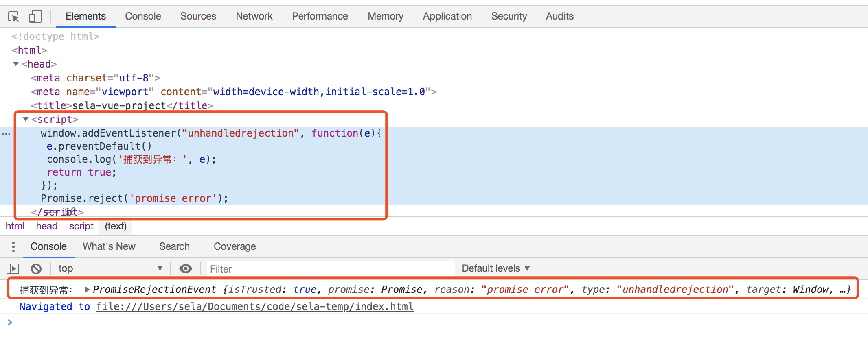This screenshot has width=868, height=349.
Task: Toggle the device toolbar icon
Action: click(35, 17)
